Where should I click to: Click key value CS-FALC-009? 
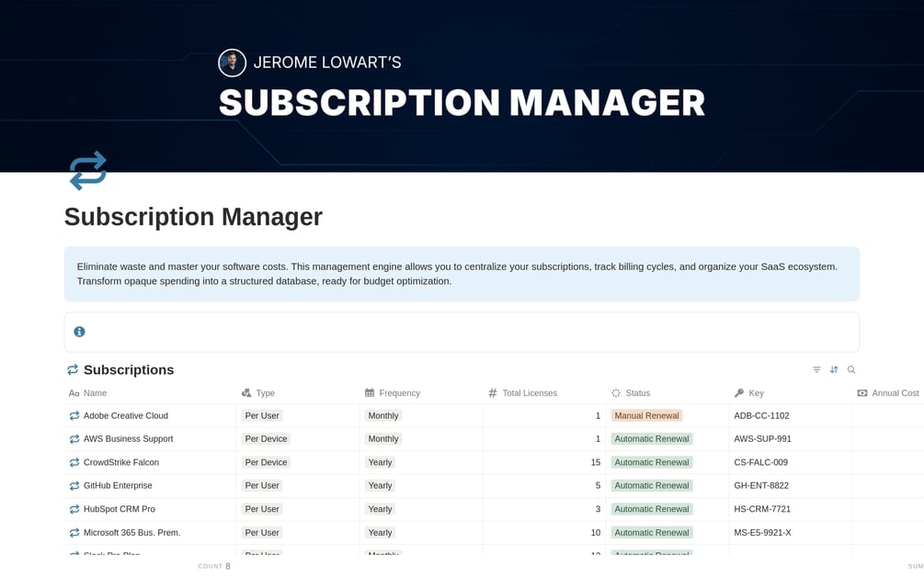tap(760, 463)
